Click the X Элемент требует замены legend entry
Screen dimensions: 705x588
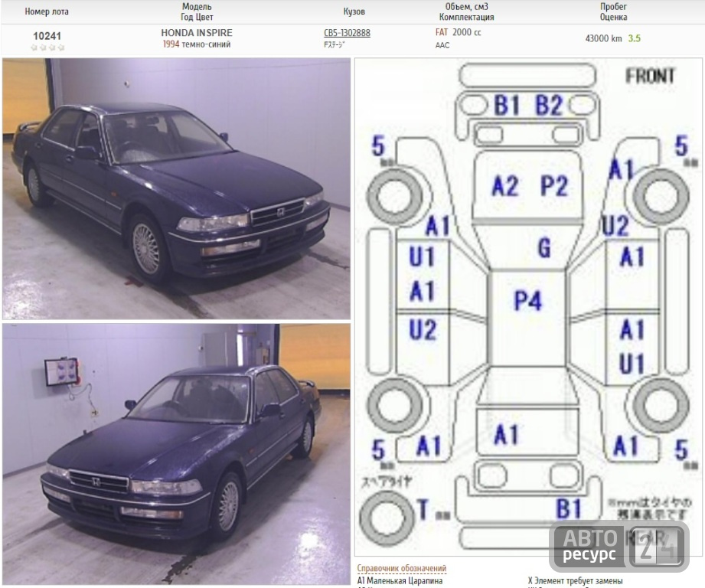tap(575, 581)
